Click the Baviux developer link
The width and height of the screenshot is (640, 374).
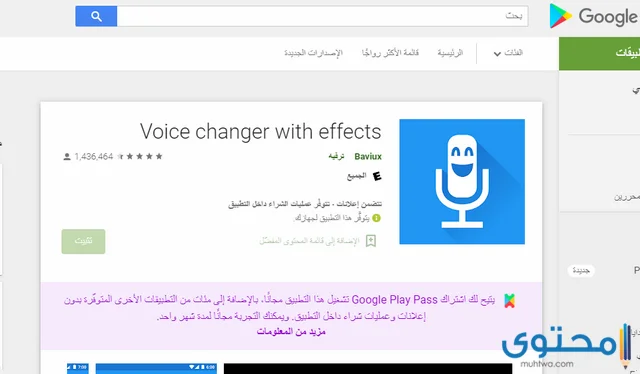click(x=368, y=156)
